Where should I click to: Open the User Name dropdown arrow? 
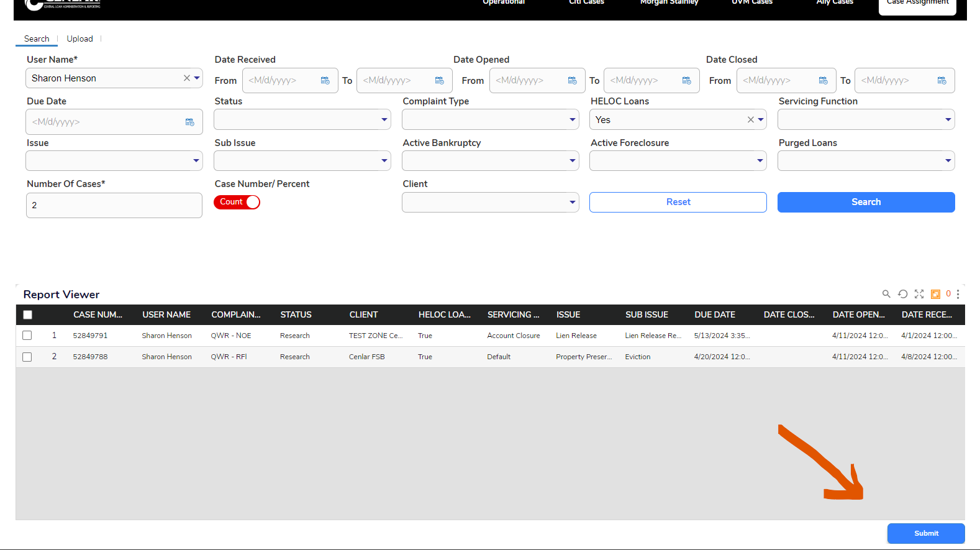pos(197,78)
